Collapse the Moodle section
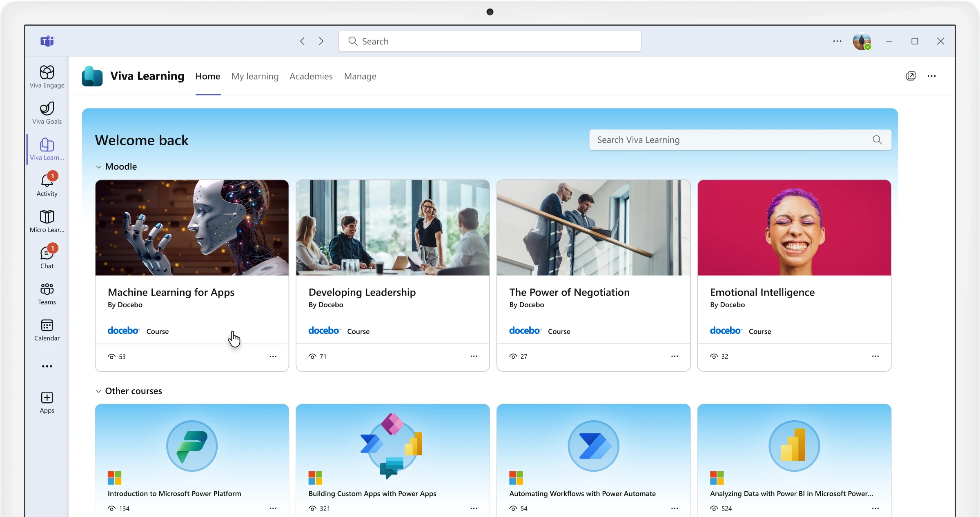Screen dimensions: 980x517 click(x=98, y=167)
